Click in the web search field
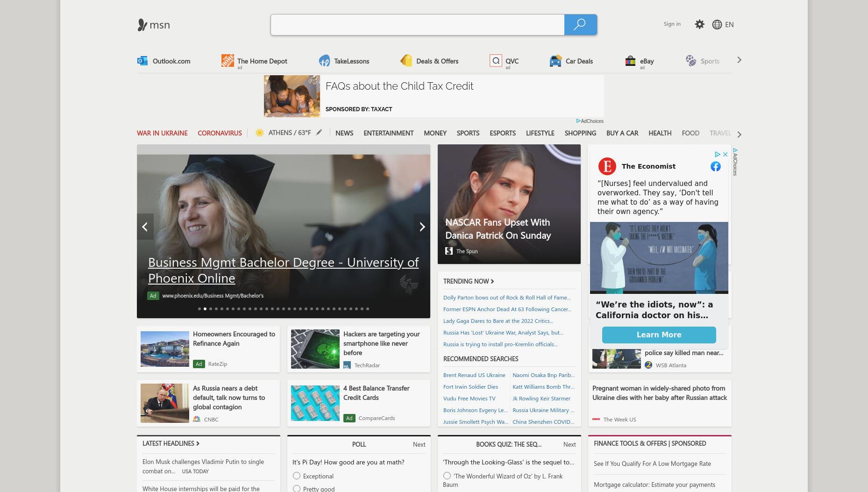The image size is (868, 492). (418, 24)
